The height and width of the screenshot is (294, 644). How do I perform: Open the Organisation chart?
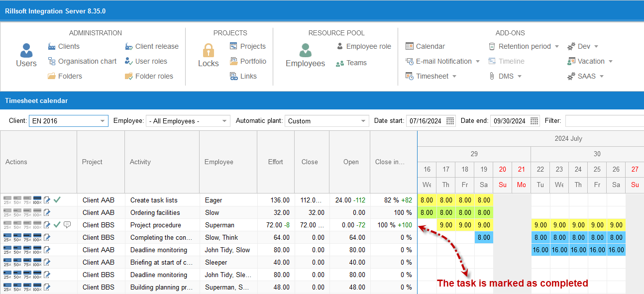(82, 61)
